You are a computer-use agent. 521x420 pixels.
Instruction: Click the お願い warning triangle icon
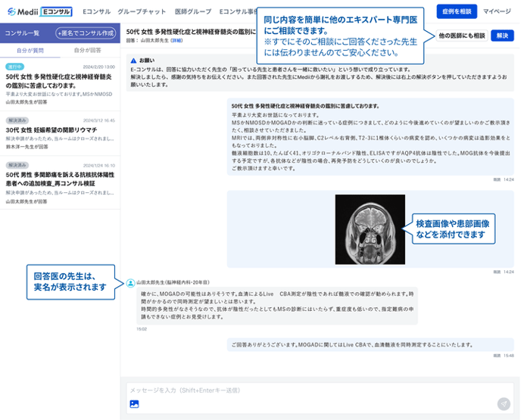[133, 61]
